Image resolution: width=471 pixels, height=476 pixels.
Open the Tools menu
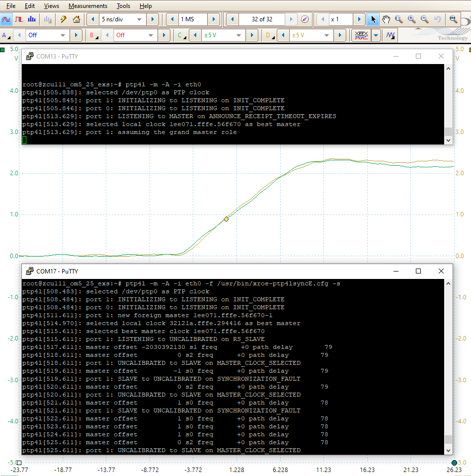[123, 6]
